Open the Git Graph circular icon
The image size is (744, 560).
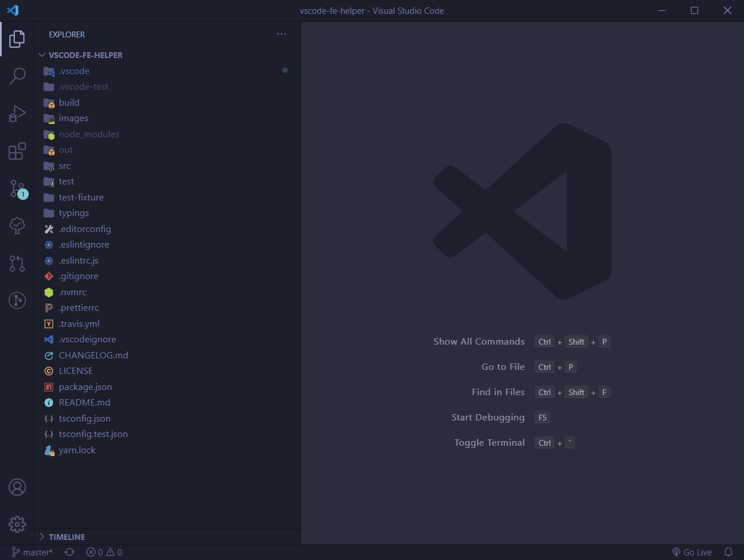17,300
